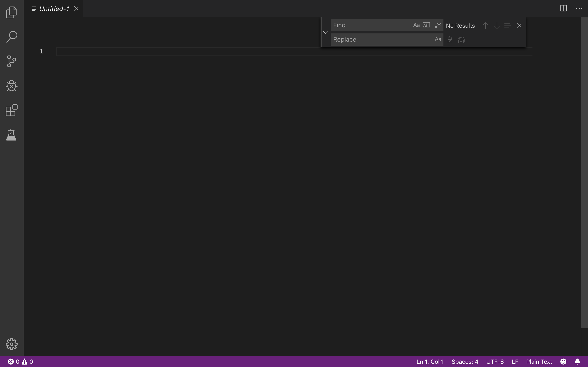
Task: Open the Search view in the sidebar
Action: (11, 37)
